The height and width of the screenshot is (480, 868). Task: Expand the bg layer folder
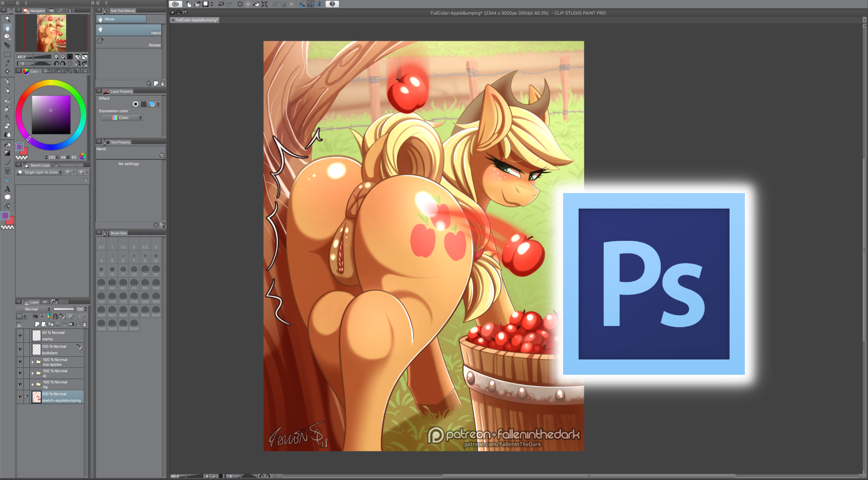(x=33, y=384)
